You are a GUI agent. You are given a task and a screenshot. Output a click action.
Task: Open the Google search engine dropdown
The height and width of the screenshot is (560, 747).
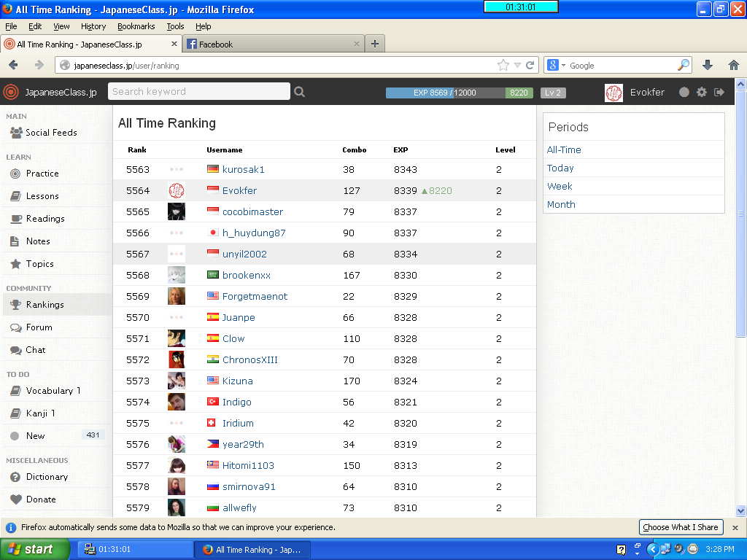coord(556,65)
